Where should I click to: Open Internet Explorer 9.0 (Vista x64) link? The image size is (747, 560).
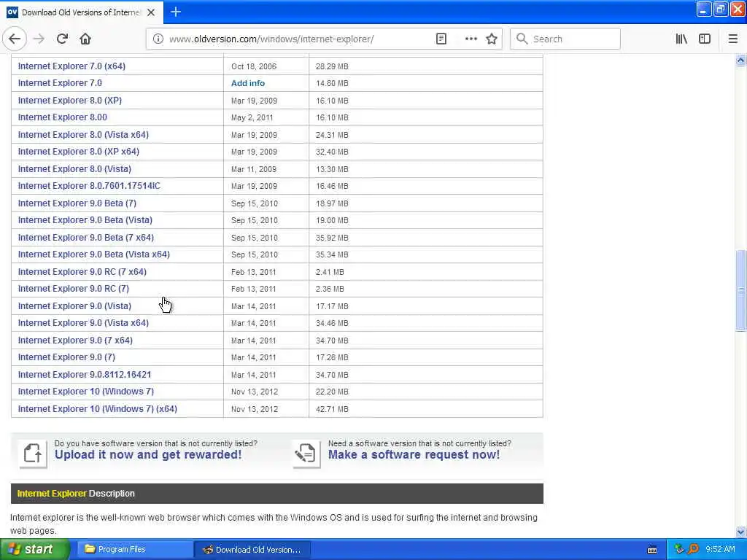pyautogui.click(x=83, y=323)
